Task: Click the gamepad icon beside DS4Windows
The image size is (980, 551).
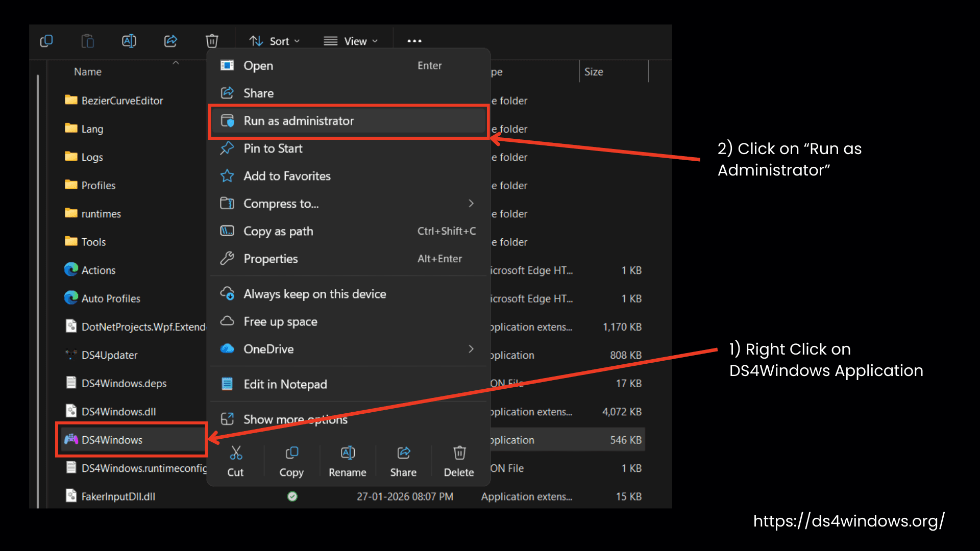Action: (71, 439)
